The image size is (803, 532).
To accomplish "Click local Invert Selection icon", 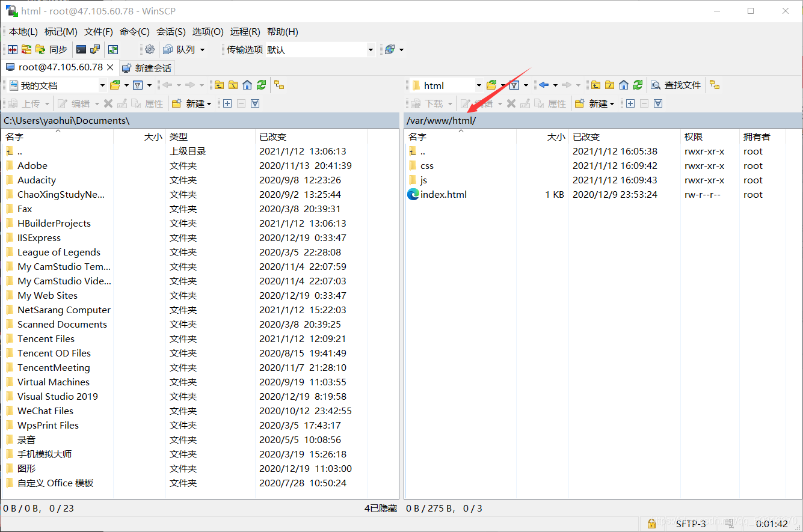I will pos(255,103).
